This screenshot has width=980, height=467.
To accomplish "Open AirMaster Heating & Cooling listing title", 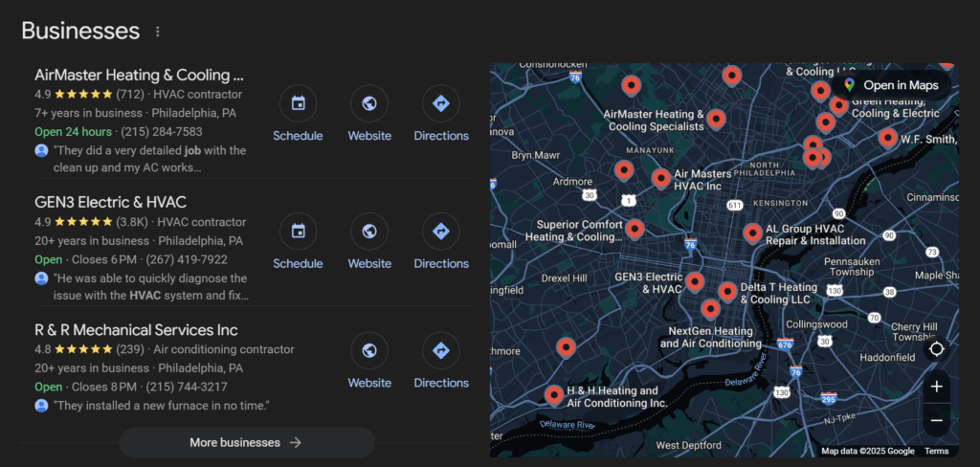I will pyautogui.click(x=139, y=75).
